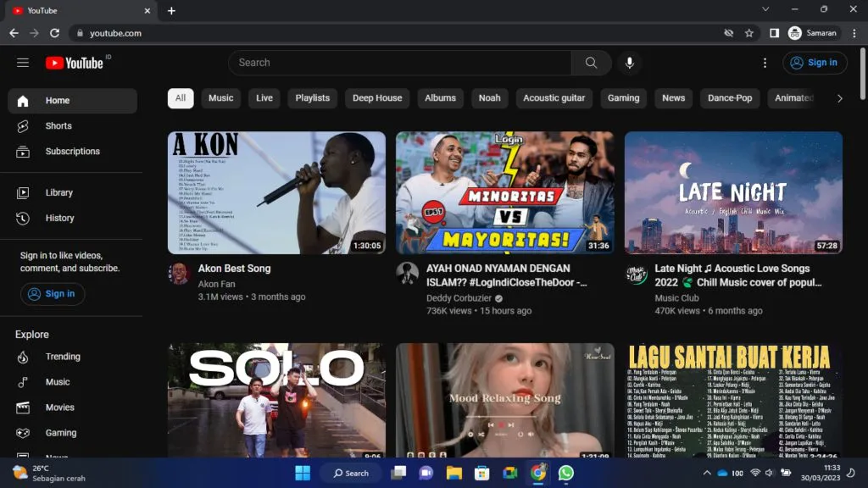Show hidden system tray icons
This screenshot has height=488, width=868.
(x=707, y=473)
